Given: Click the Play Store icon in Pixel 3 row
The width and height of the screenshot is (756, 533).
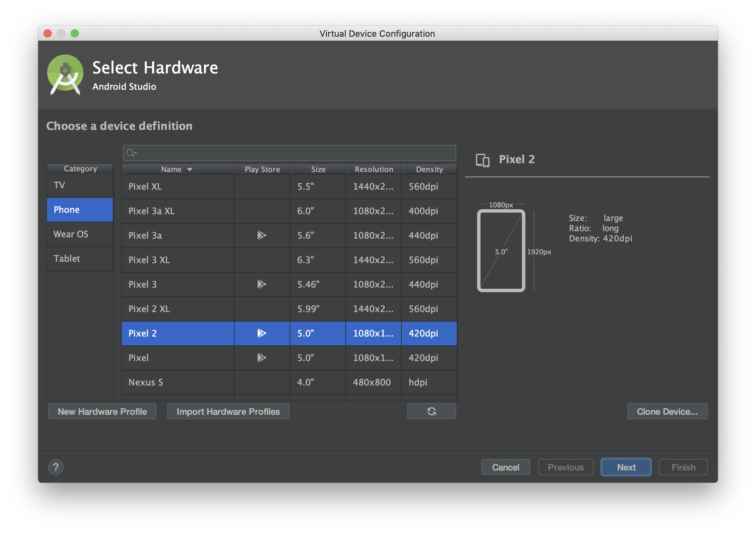Looking at the screenshot, I should coord(261,284).
